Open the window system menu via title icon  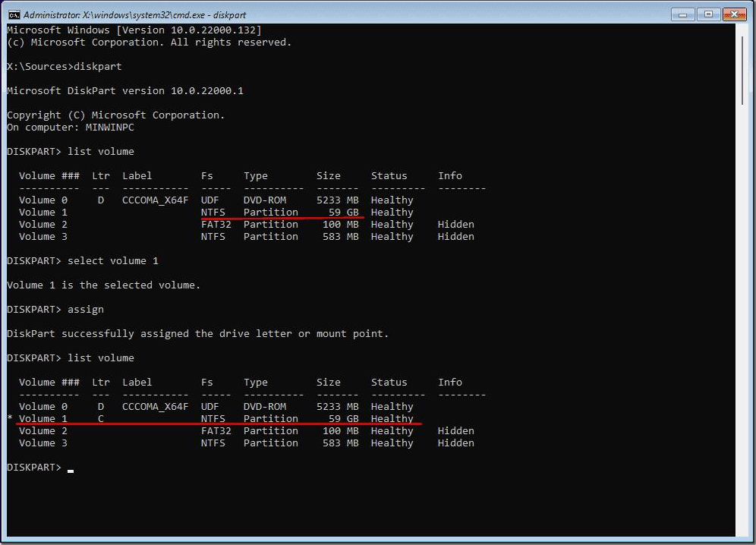tap(13, 14)
